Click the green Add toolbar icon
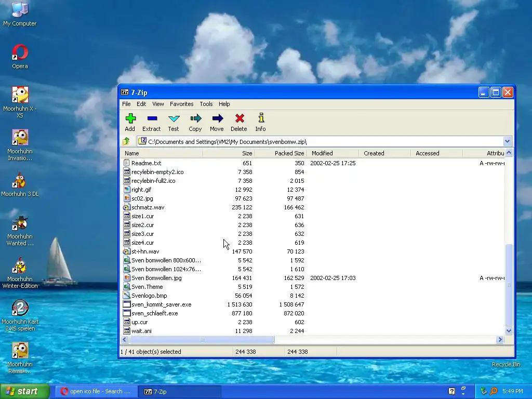This screenshot has height=399, width=532. pyautogui.click(x=130, y=118)
